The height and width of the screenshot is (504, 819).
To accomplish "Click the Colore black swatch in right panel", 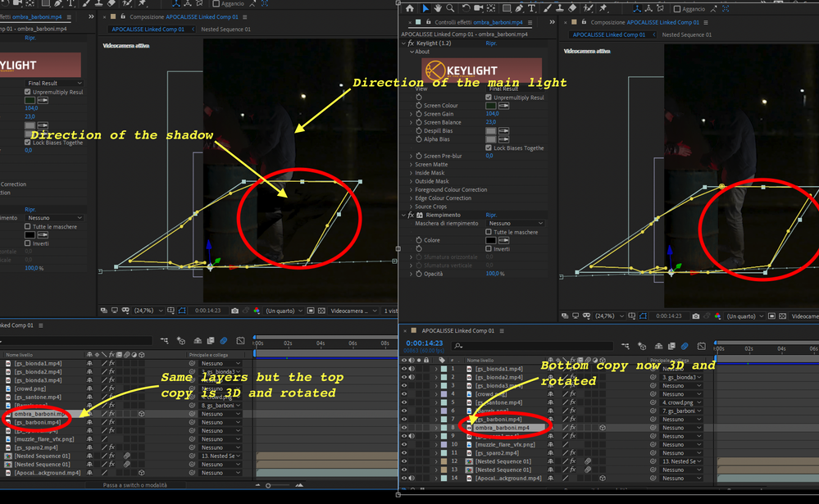I will coord(490,240).
